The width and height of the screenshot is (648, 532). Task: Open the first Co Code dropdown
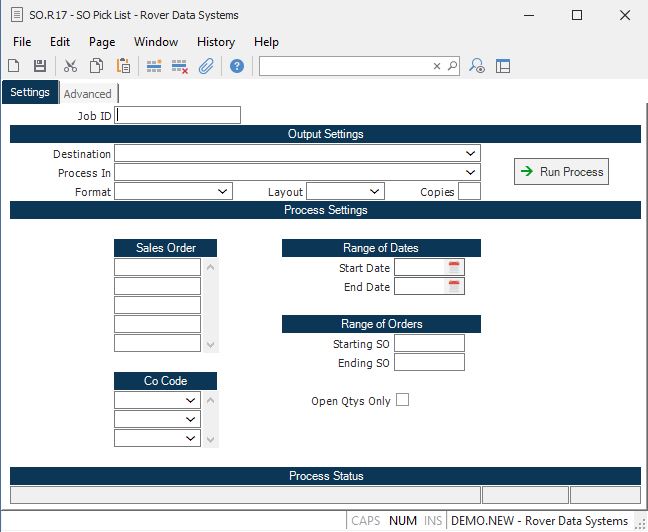pos(190,400)
